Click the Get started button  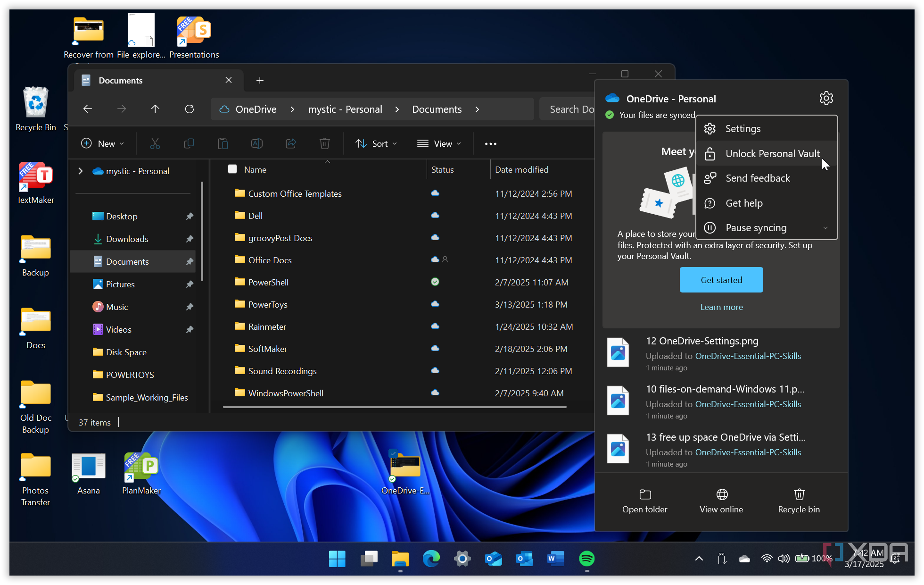[x=721, y=280]
